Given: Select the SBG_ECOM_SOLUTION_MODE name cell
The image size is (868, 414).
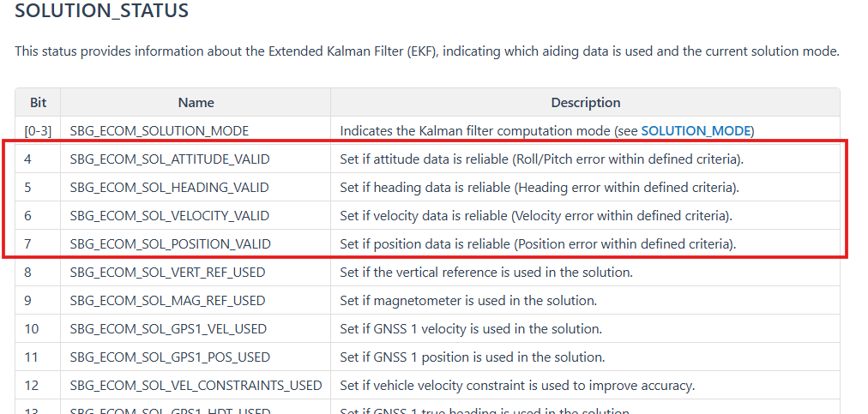Looking at the screenshot, I should (x=160, y=131).
